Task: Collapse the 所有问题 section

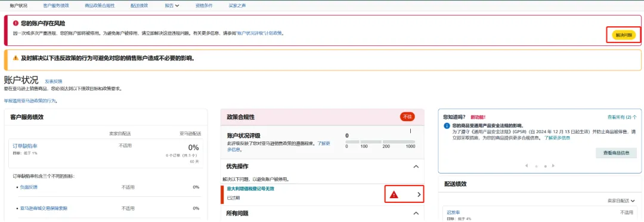Action: pos(416,214)
